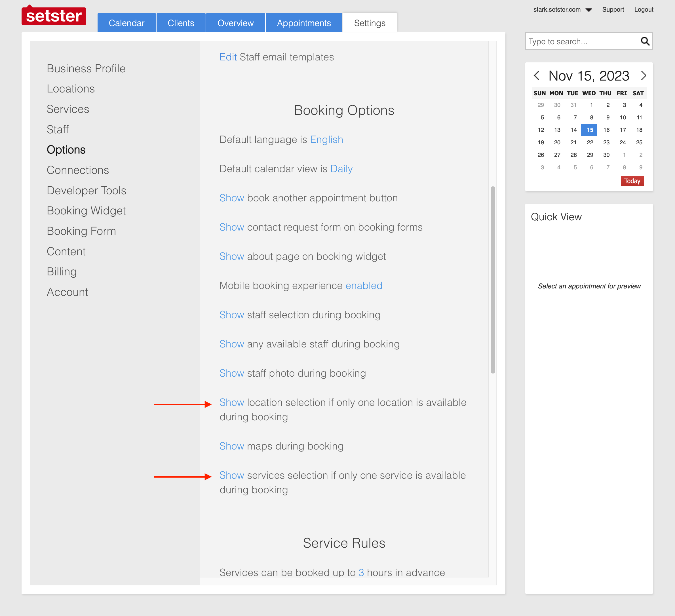Disable the mobile booking experience

tap(364, 286)
